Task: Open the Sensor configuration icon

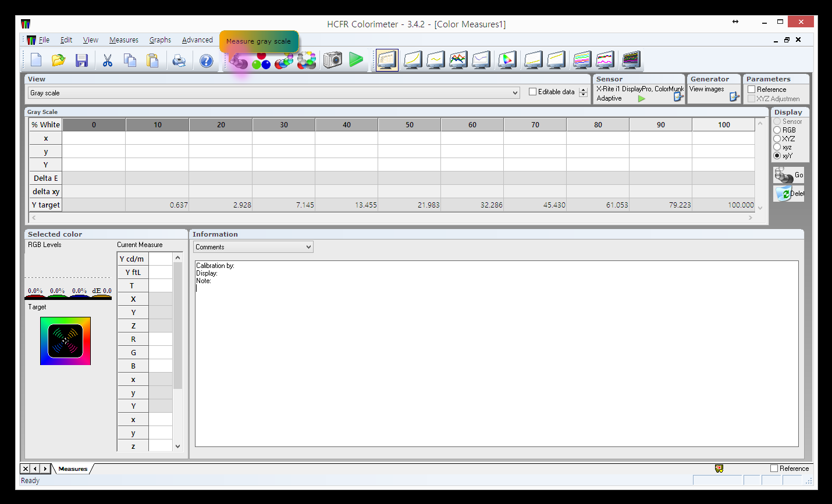Action: click(x=678, y=98)
